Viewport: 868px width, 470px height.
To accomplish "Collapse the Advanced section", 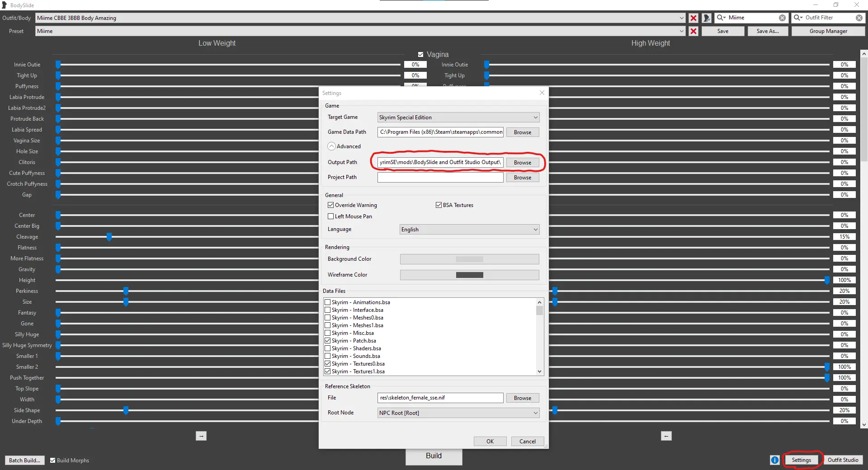I will tap(331, 146).
